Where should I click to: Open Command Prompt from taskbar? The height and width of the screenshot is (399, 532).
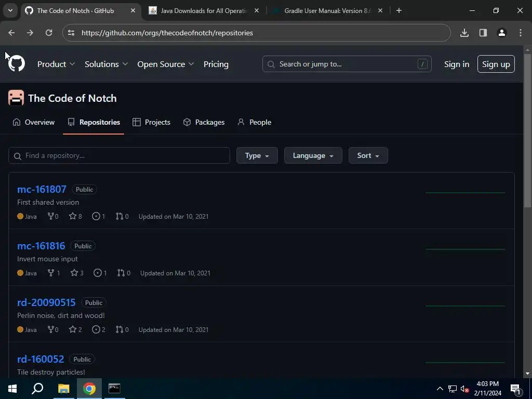(114, 389)
